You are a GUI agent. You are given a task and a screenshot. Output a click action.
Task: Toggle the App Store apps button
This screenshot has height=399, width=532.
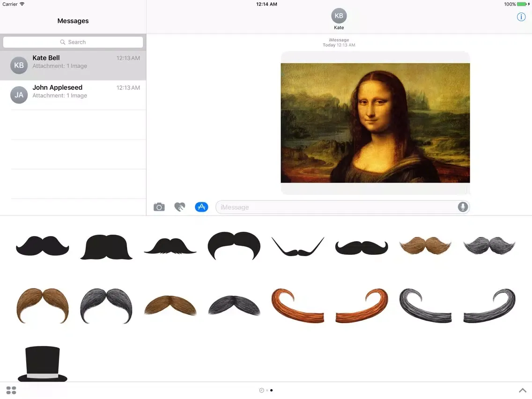coord(201,207)
